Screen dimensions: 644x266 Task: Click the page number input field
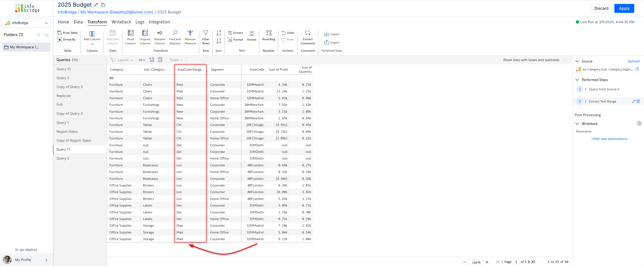(x=516, y=262)
